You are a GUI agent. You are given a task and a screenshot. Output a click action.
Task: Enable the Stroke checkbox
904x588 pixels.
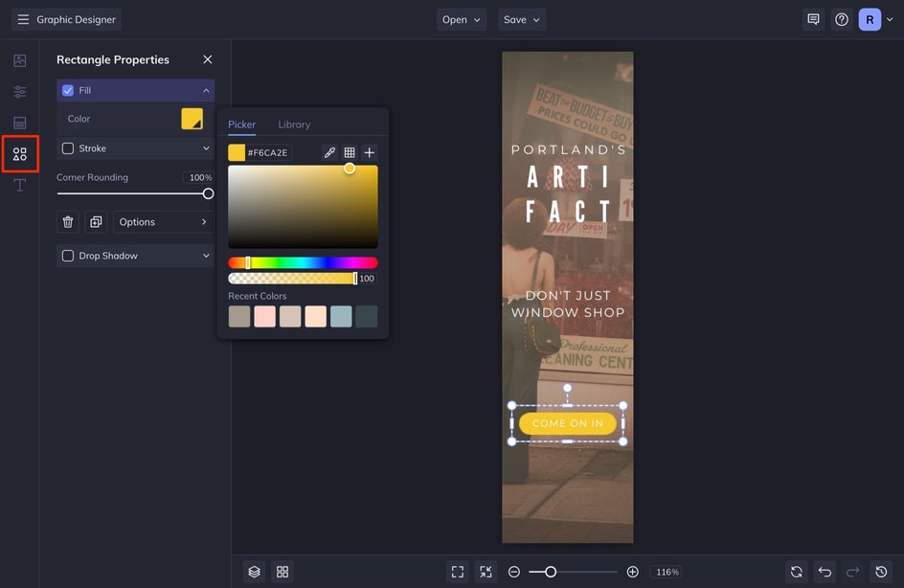(x=68, y=148)
